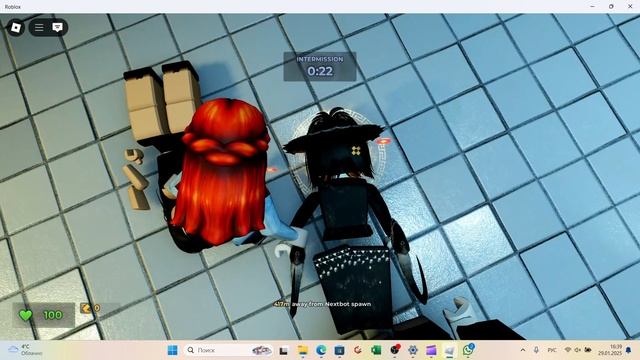This screenshot has height=360, width=640.
Task: Restore the Roblox window size
Action: tap(611, 7)
